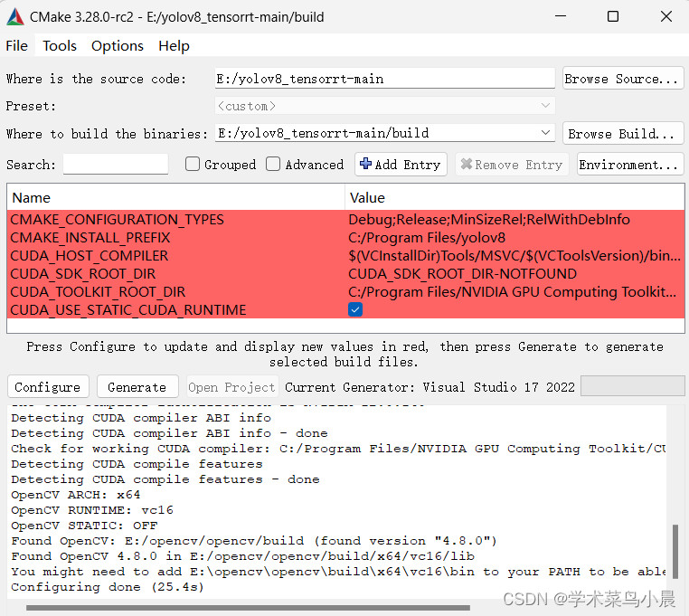Viewport: 689px width, 616px height.
Task: Click 'OpenCV STATIC: OFF' log line
Action: [84, 526]
